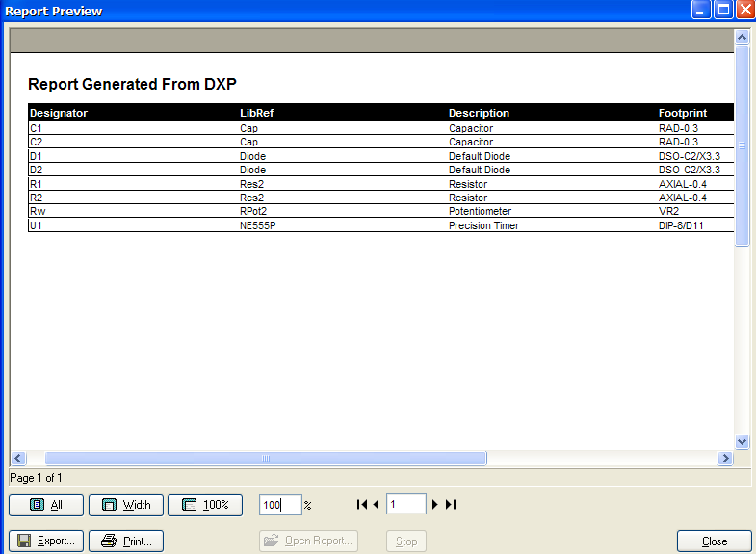The height and width of the screenshot is (554, 756).
Task: Fit report to Width button
Action: pos(126,505)
